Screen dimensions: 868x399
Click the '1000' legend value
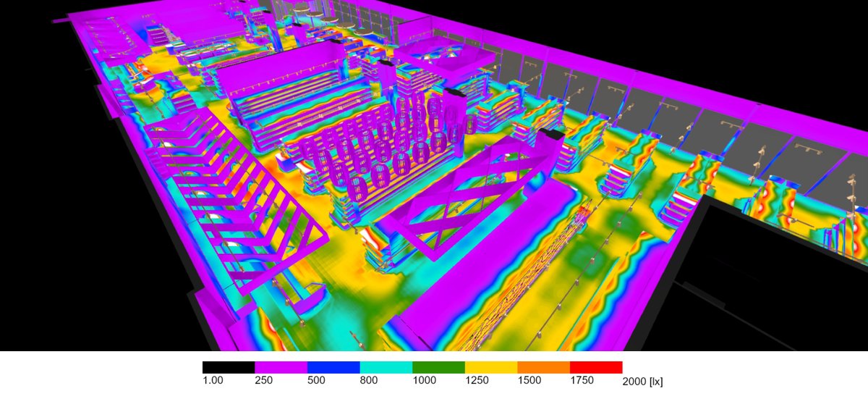424,380
